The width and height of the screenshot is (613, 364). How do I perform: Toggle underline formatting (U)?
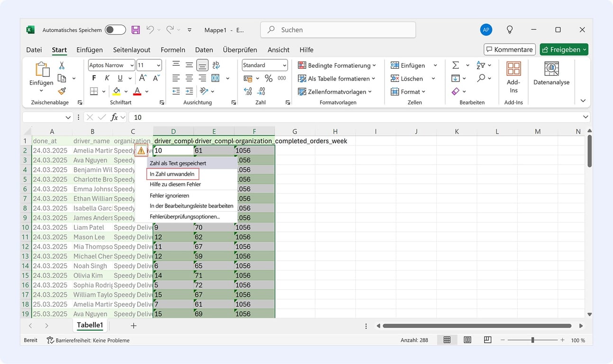tap(120, 78)
